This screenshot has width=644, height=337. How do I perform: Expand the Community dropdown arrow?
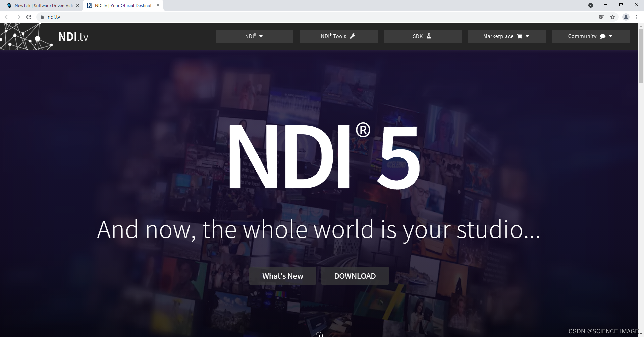point(610,36)
